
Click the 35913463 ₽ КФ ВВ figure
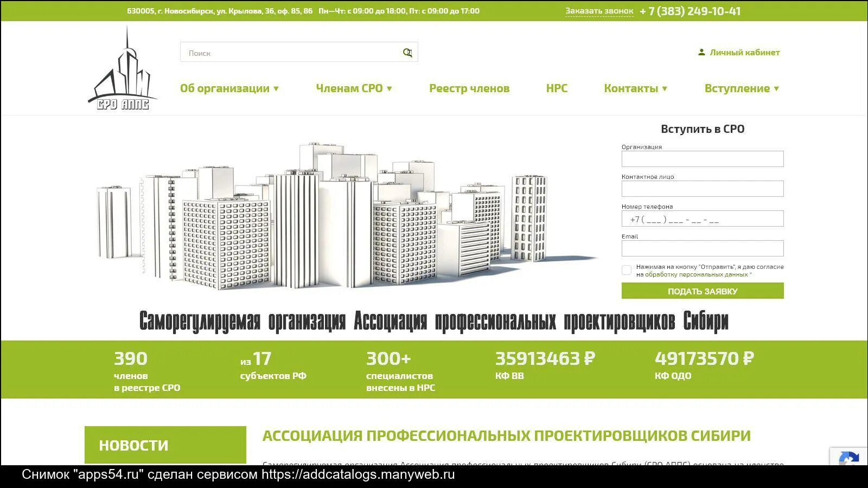545,366
